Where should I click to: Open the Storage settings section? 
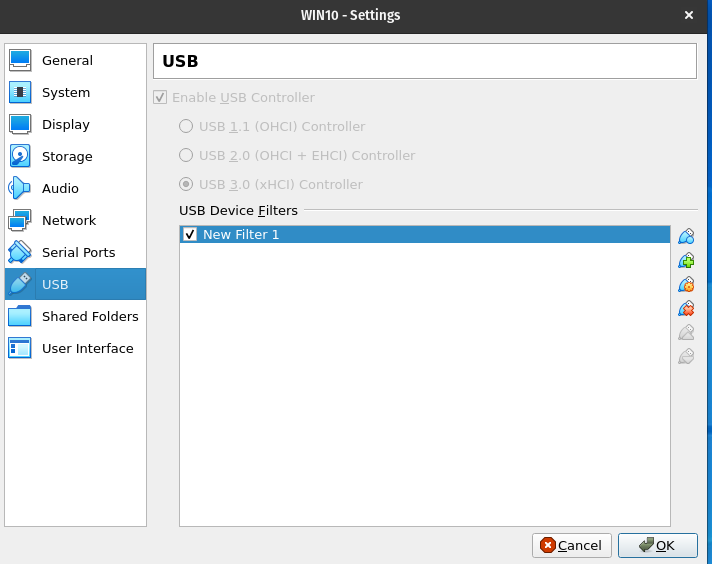tap(66, 157)
